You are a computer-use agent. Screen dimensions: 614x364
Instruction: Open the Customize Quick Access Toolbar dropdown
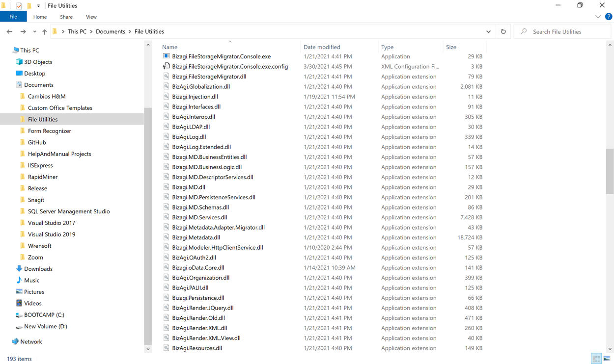pyautogui.click(x=38, y=5)
